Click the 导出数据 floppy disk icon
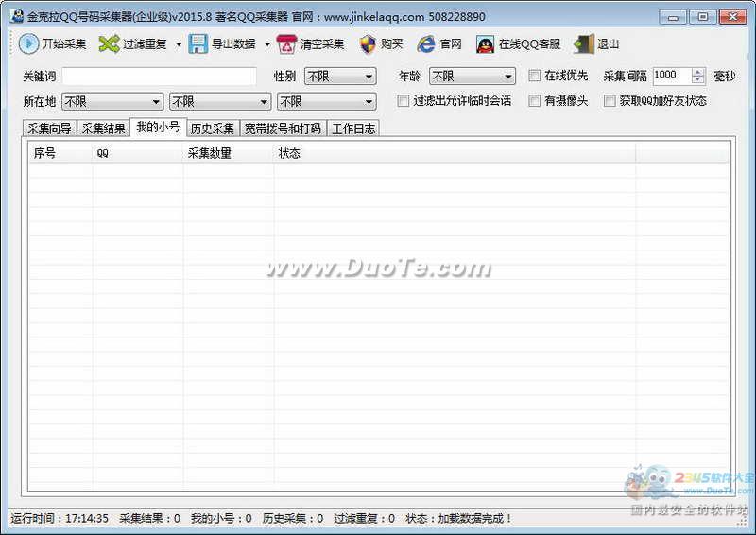 [x=198, y=43]
